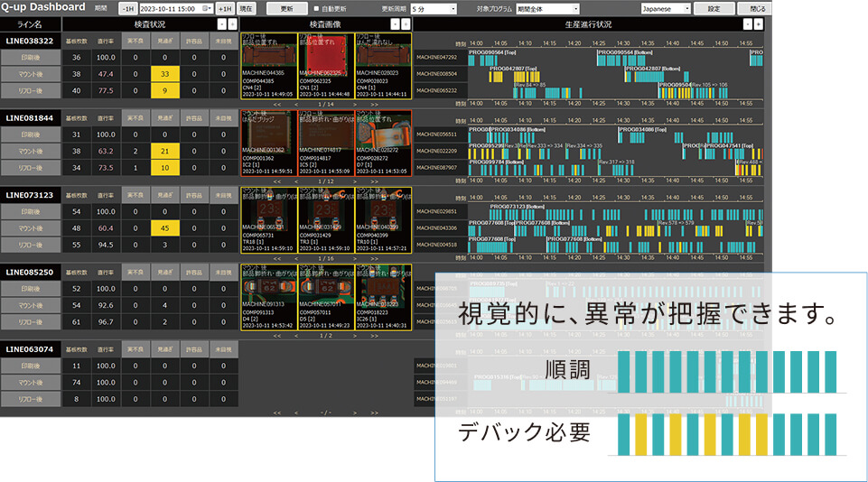This screenshot has height=482, width=868.
Task: Go to previous image page for LINE085250
Action: (296, 336)
